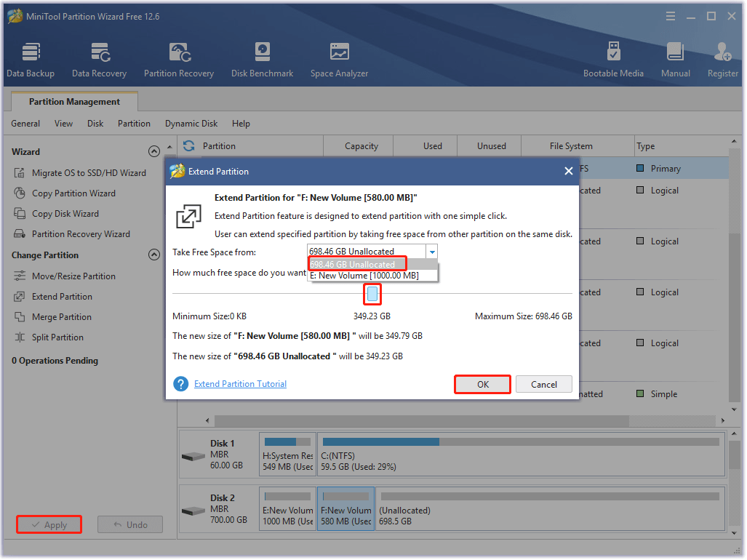The width and height of the screenshot is (747, 560).
Task: Open the Dynamic Disk menu
Action: coord(191,124)
